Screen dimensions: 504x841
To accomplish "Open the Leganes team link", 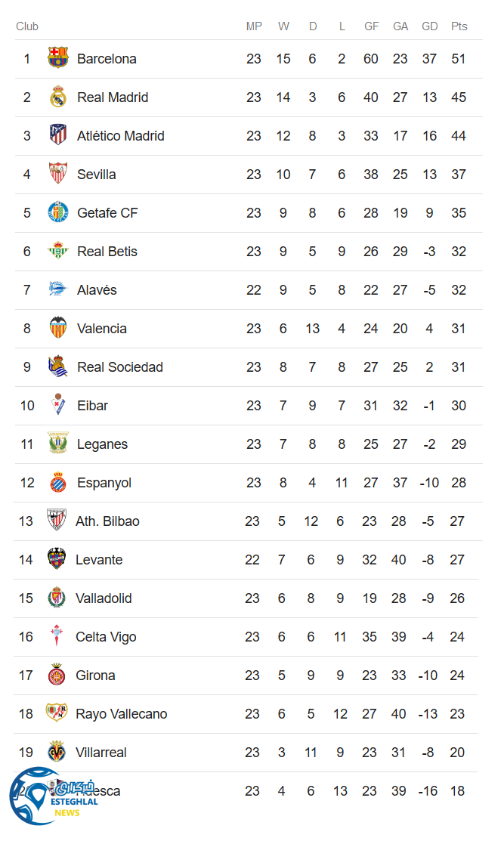I will (x=102, y=444).
